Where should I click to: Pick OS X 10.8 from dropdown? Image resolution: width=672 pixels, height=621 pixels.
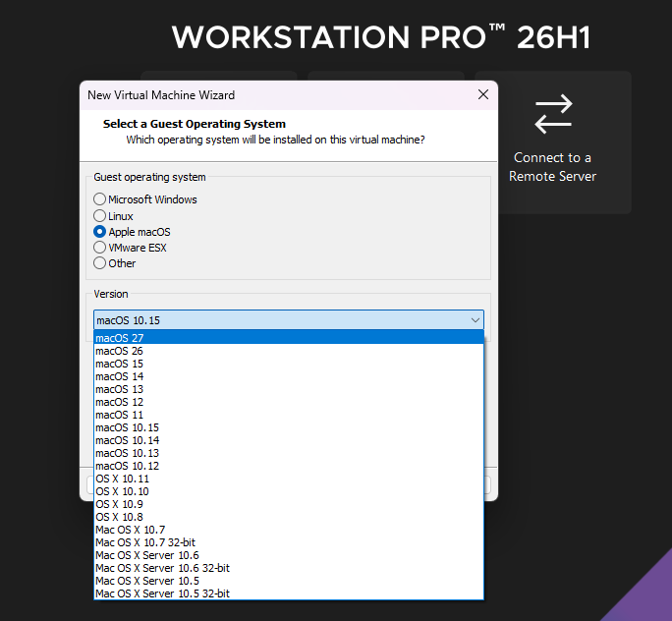289,517
